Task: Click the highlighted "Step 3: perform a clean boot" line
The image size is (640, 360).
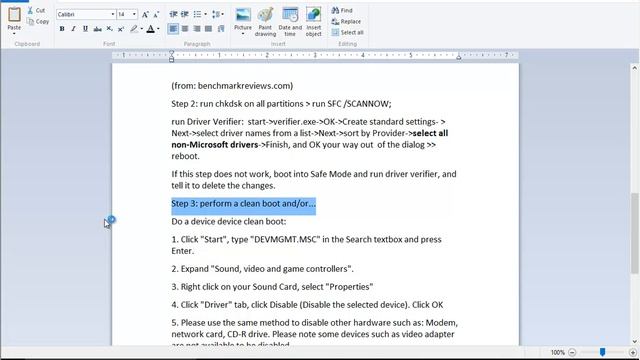Action: point(243,204)
